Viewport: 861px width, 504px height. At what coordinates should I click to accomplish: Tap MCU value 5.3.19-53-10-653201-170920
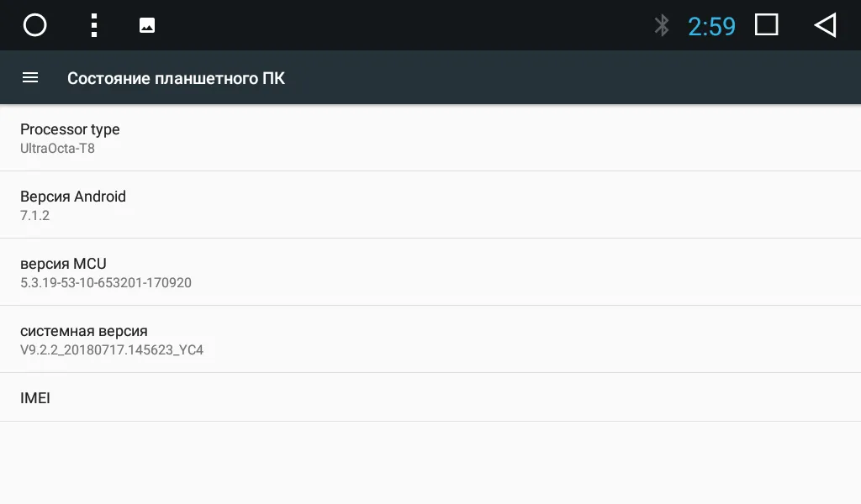click(x=106, y=283)
